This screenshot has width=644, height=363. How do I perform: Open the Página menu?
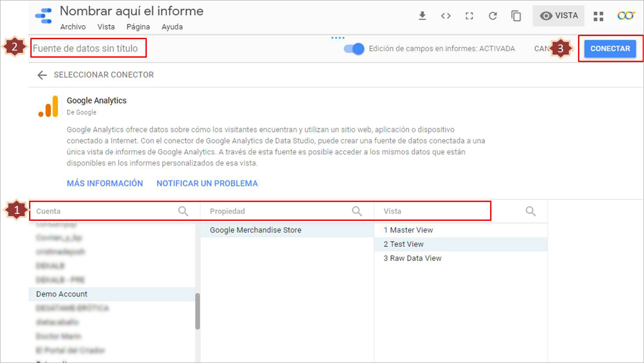click(x=138, y=27)
